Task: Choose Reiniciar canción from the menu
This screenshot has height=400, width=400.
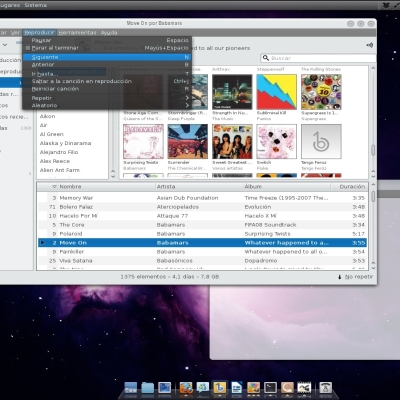Action: coord(107,89)
